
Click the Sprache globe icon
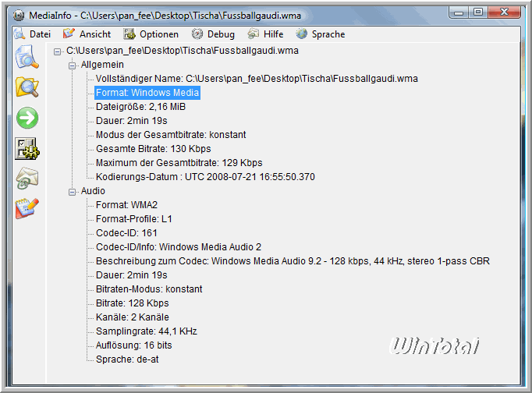(x=301, y=34)
